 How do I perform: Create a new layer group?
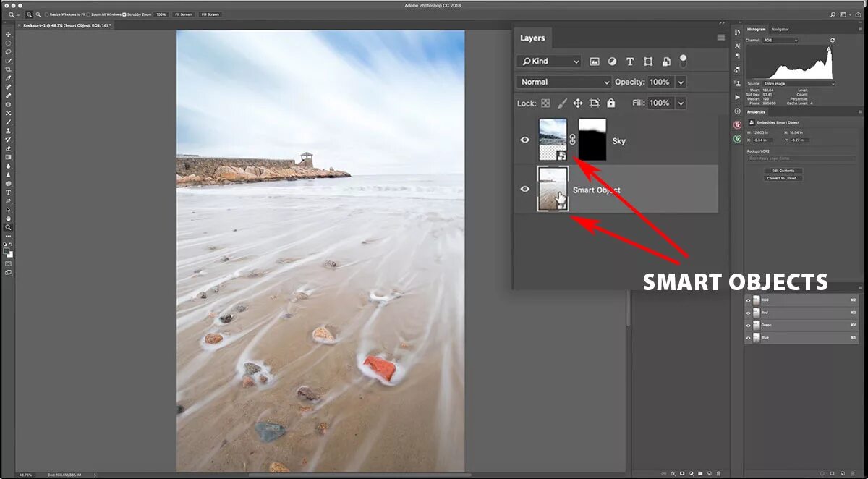point(700,474)
